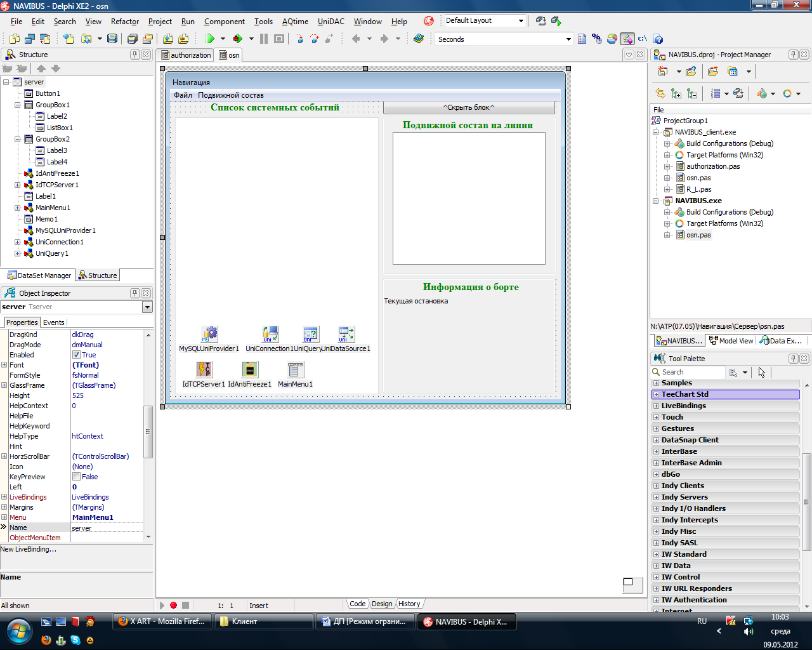Open the Refactor menu
This screenshot has width=812, height=650.
point(125,21)
